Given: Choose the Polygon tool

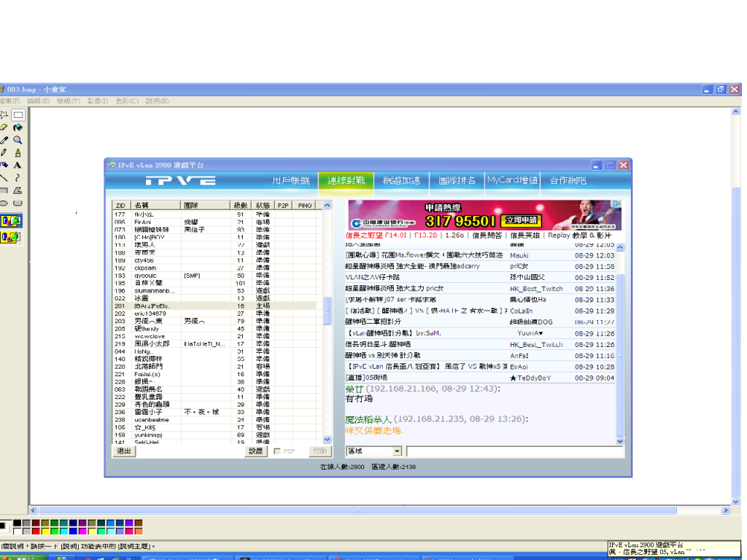Looking at the screenshot, I should pos(18,190).
